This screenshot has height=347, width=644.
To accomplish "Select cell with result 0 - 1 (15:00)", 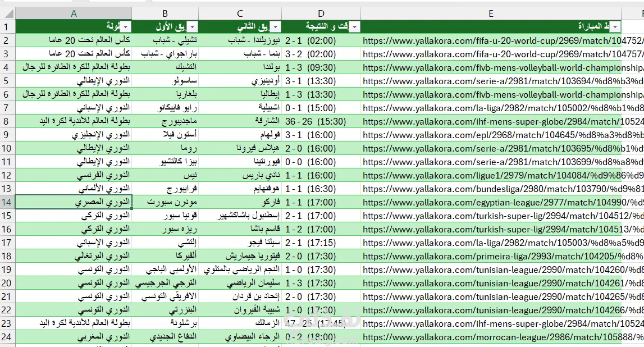I will 321,108.
